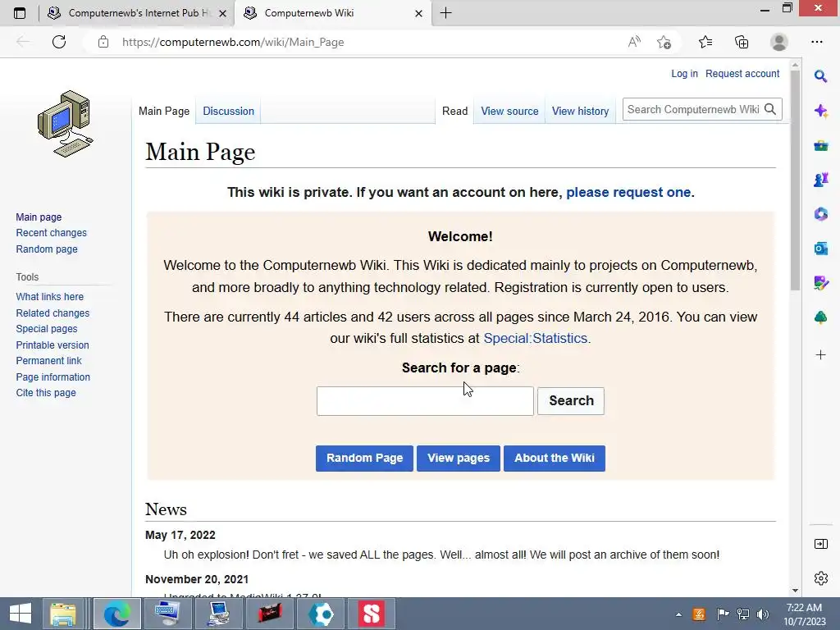
Task: Click the Search button next to page field
Action: (x=571, y=400)
